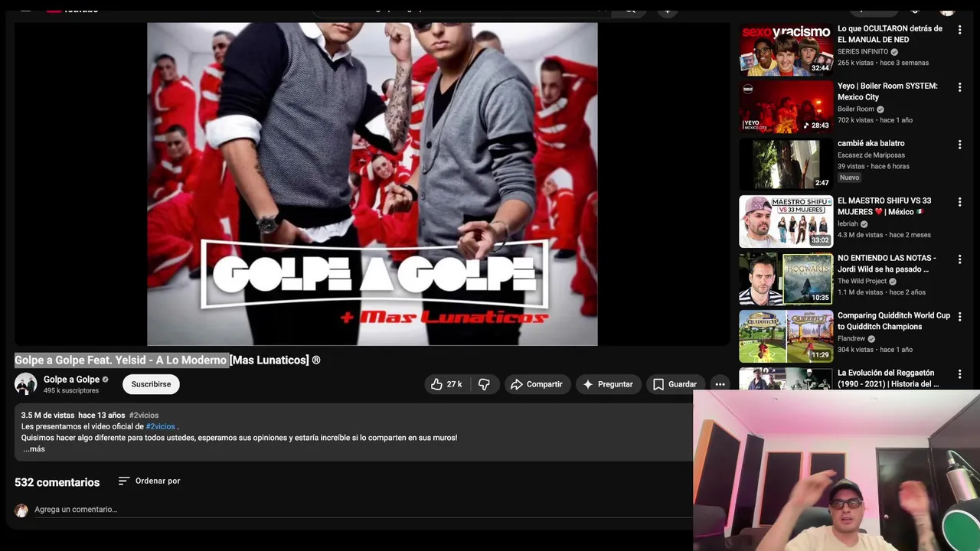Click the #2vicios hashtag in description
980x551 pixels.
click(160, 426)
